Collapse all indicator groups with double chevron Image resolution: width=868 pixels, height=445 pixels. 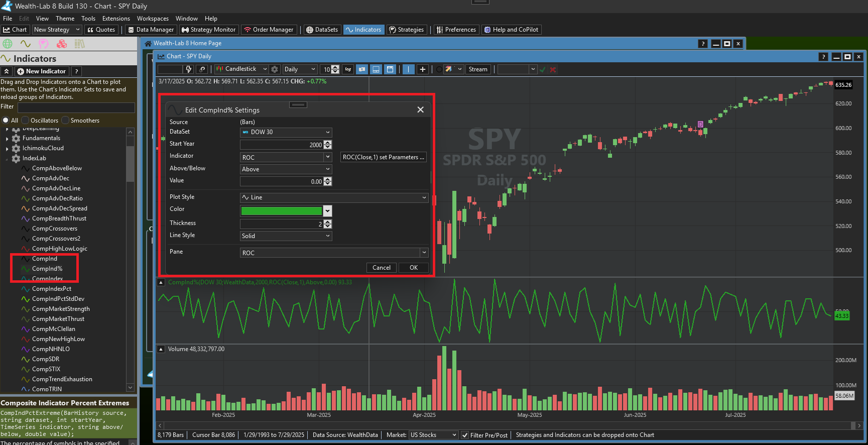click(x=7, y=71)
